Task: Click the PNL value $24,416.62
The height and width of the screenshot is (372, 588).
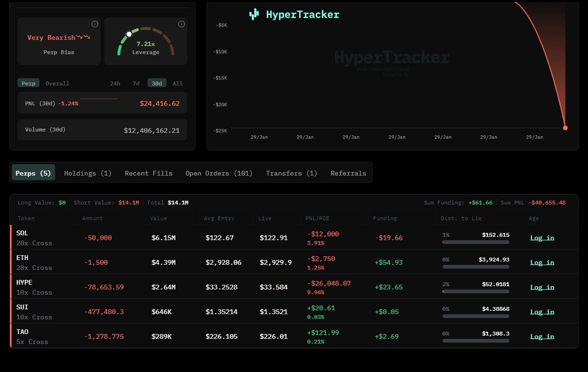Action: tap(160, 103)
